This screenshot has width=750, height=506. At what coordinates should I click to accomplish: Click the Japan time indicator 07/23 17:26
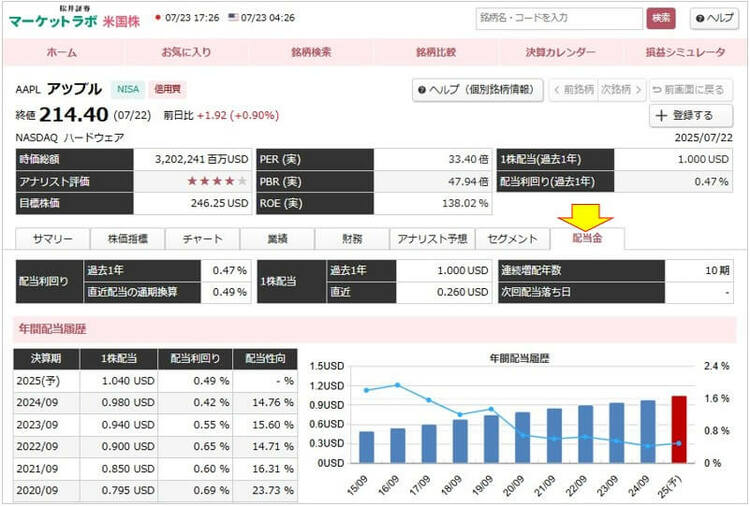pos(188,18)
